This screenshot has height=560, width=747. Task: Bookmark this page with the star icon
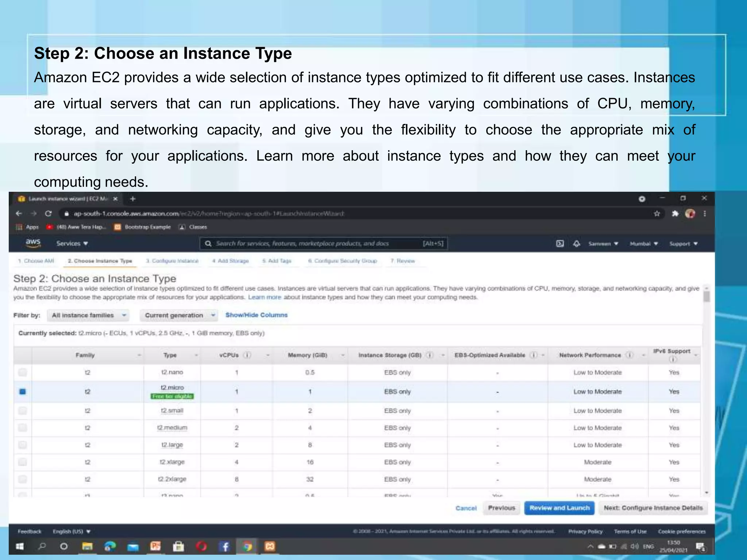point(657,214)
